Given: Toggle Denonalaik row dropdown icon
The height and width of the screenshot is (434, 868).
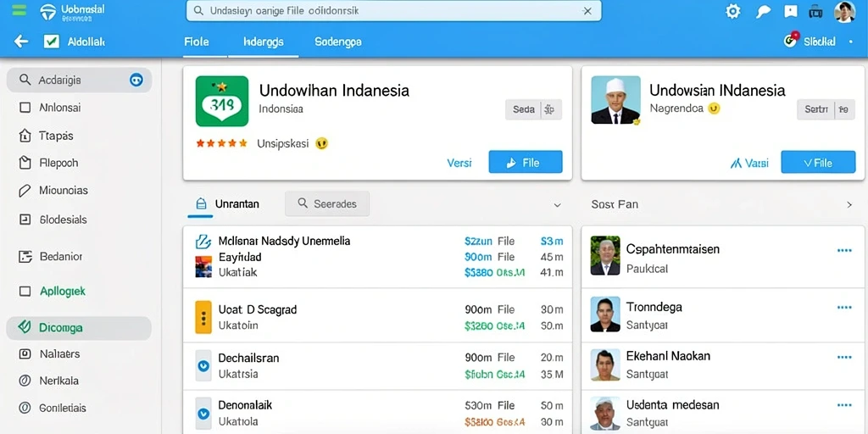Looking at the screenshot, I should 203,413.
